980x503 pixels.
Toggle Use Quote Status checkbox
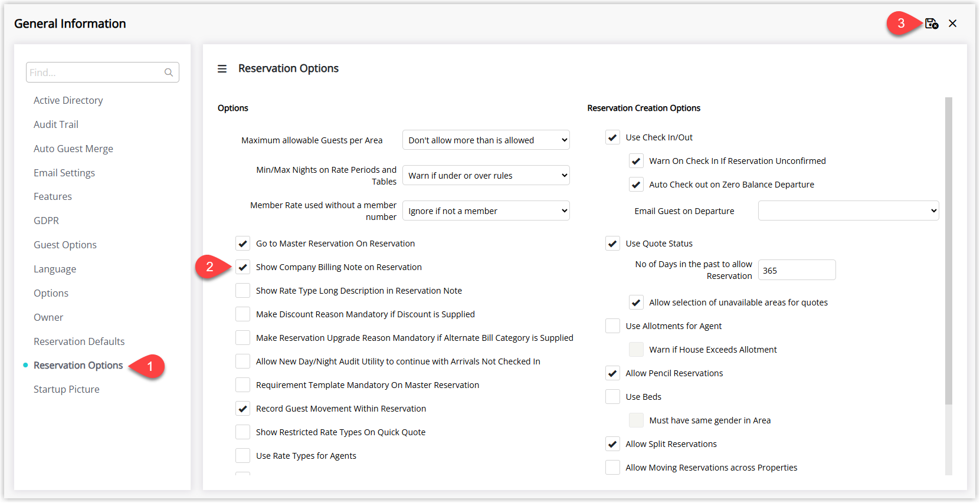612,244
